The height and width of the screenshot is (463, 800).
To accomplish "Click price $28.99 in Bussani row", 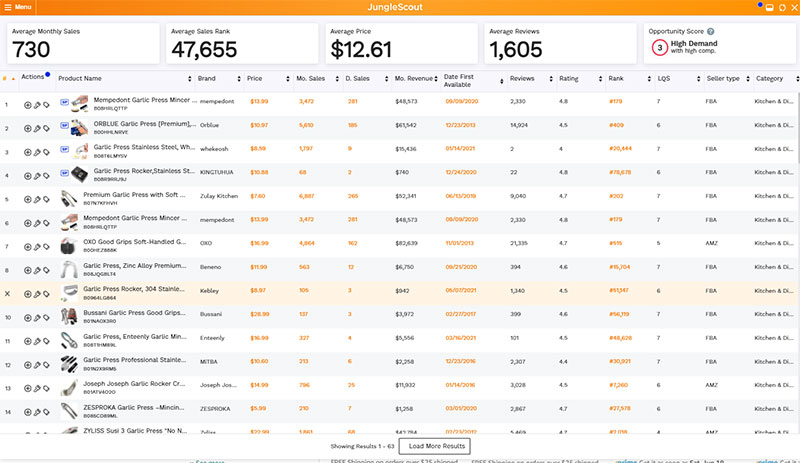I will [260, 314].
